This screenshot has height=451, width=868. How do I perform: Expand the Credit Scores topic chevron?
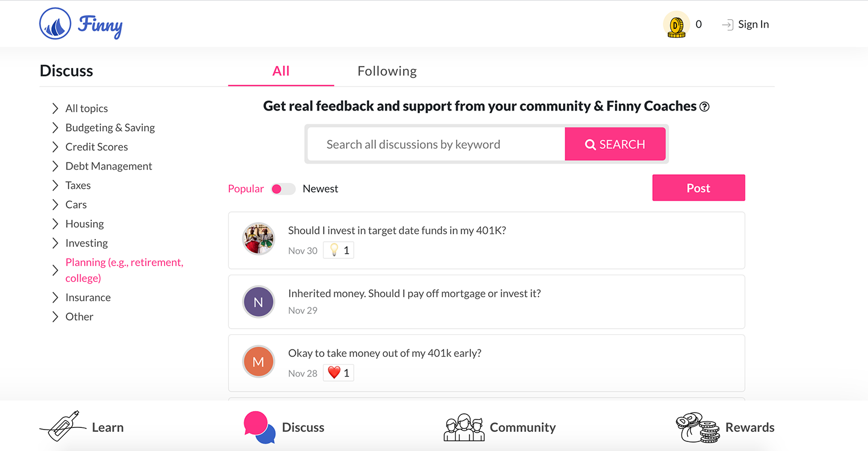coord(55,147)
